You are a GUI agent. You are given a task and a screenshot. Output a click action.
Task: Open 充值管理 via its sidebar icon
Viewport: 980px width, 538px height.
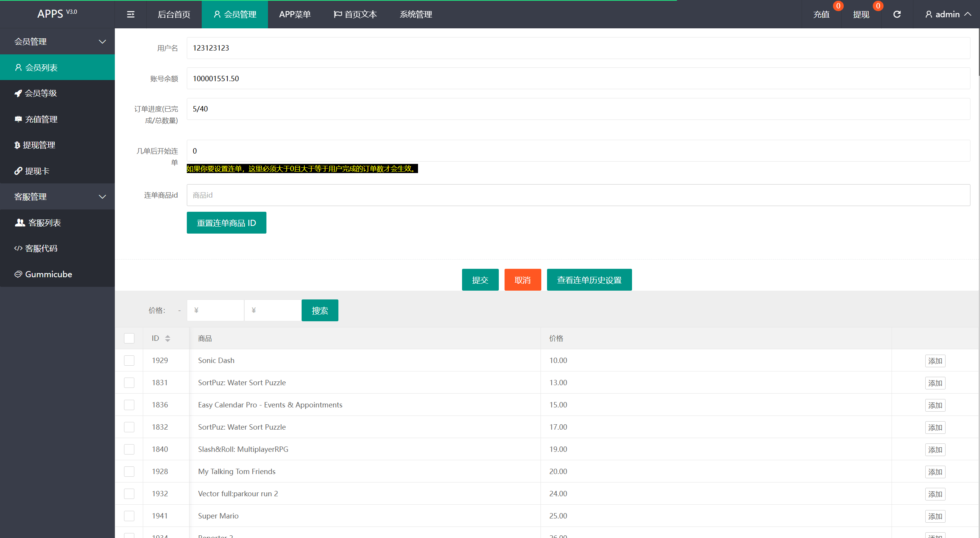click(x=18, y=119)
